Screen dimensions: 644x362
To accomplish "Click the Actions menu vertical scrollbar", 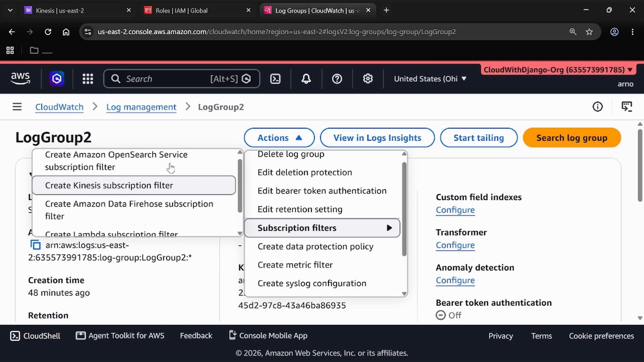I will [x=404, y=209].
